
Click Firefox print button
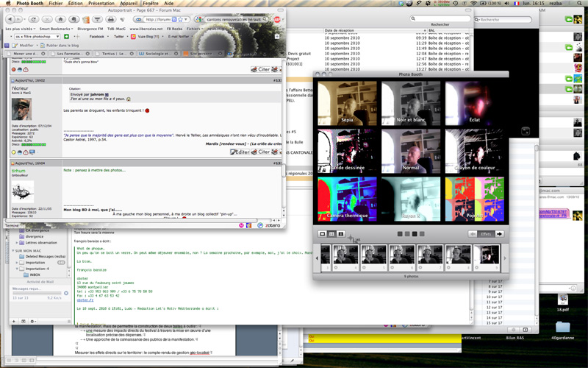[111, 19]
